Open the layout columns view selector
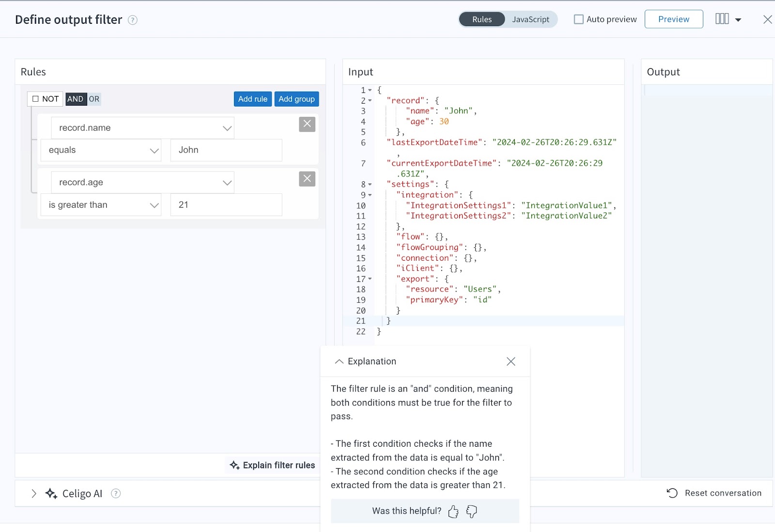Image resolution: width=775 pixels, height=532 pixels. click(x=722, y=19)
